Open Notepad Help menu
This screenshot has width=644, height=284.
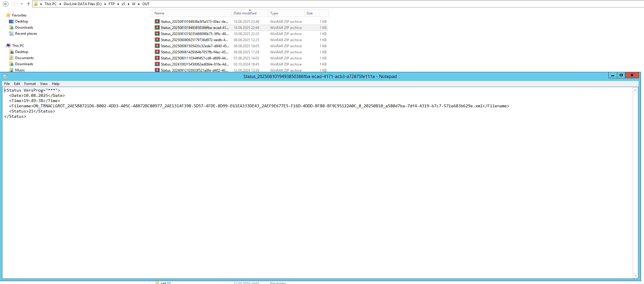tap(56, 84)
